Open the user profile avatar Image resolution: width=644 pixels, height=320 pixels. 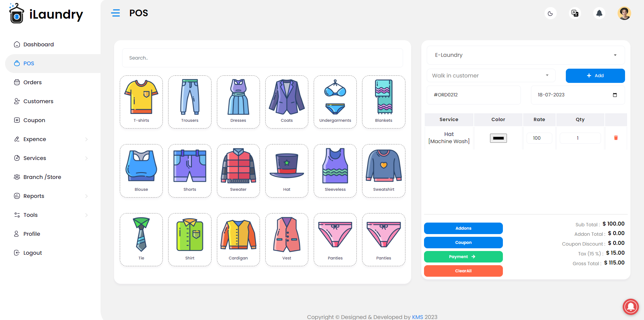624,14
